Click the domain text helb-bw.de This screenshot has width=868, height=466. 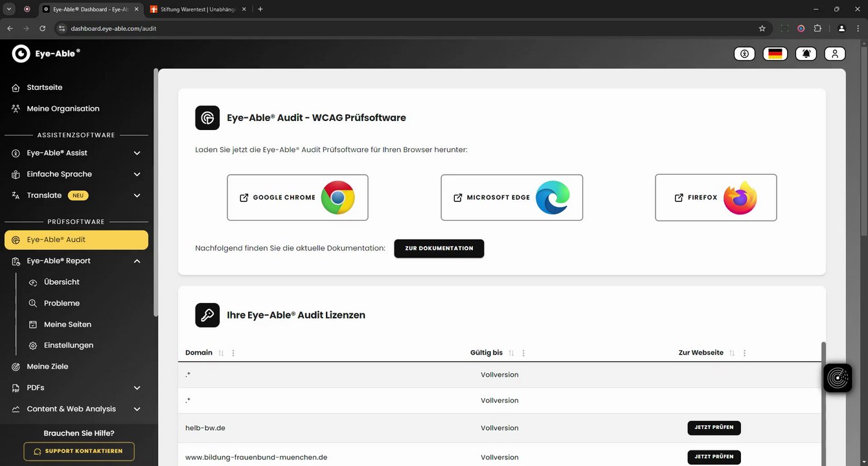[205, 428]
